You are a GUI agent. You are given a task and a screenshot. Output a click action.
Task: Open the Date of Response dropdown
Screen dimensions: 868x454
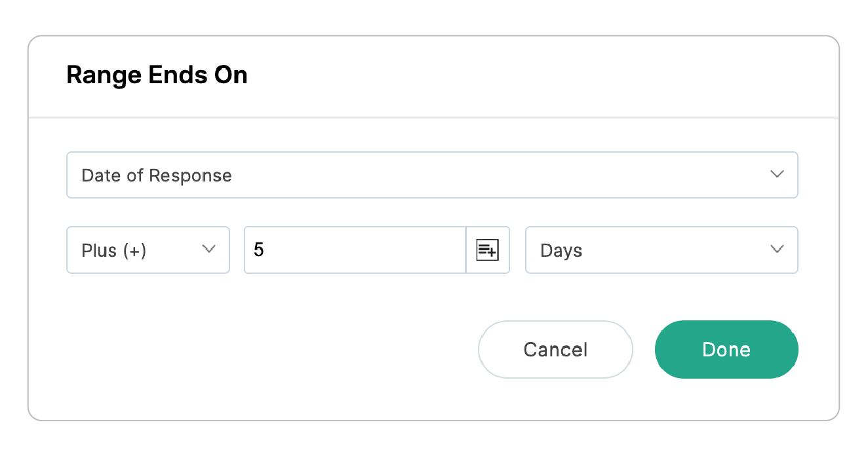pyautogui.click(x=431, y=175)
